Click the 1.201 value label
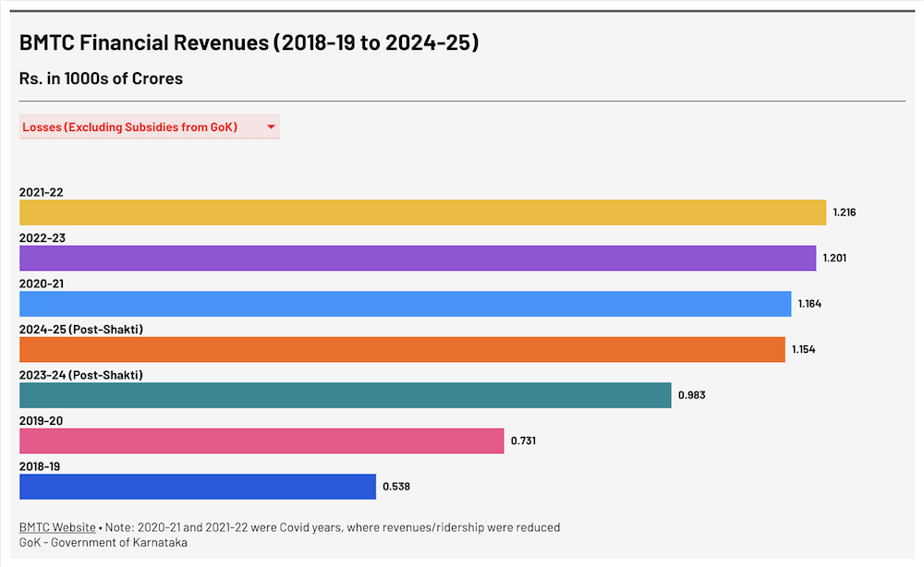The height and width of the screenshot is (567, 924). click(x=834, y=258)
